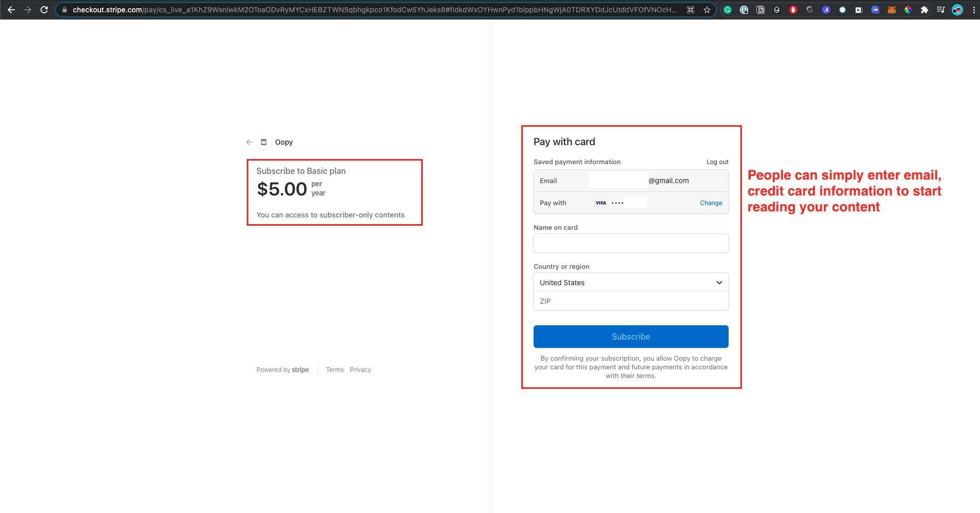Focus the Name on card field
Screen dimensions: 980x513
(x=631, y=243)
